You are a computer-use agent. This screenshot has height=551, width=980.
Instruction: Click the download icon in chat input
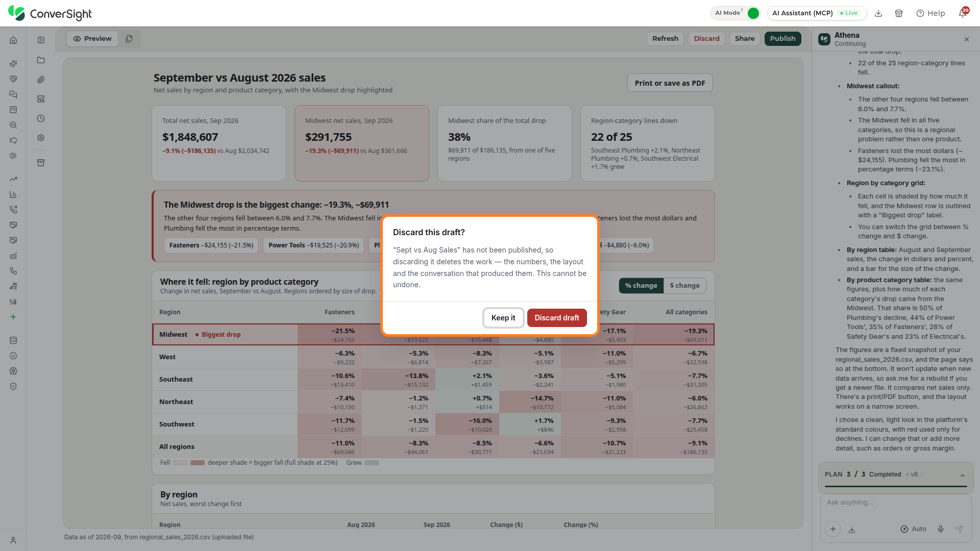click(852, 530)
